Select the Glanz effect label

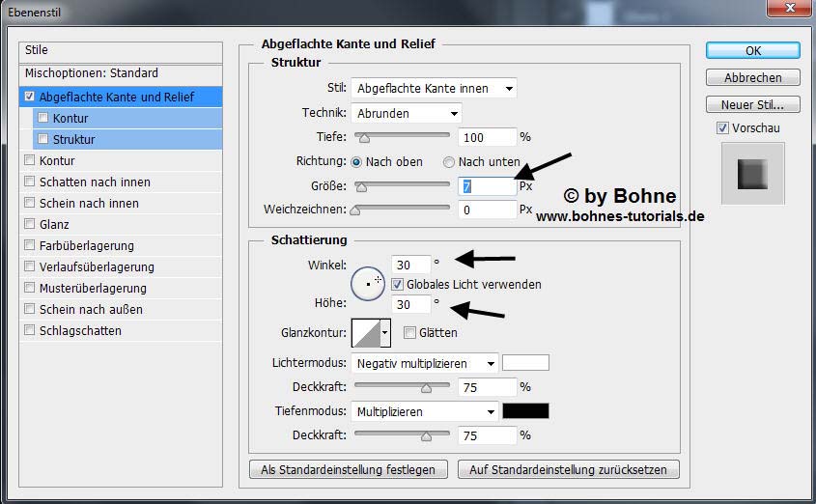(x=54, y=225)
